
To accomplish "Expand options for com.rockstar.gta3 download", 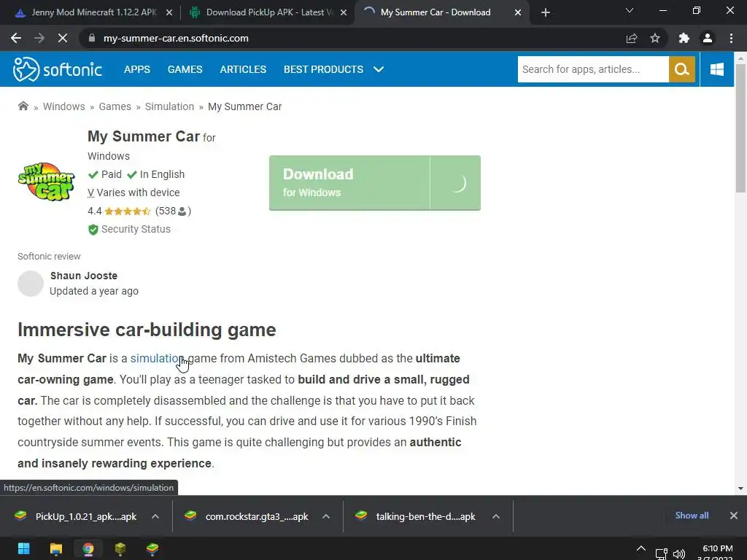I will (326, 516).
